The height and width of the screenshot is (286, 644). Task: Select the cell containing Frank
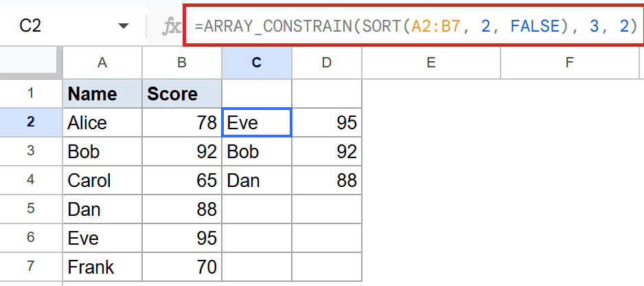(102, 267)
